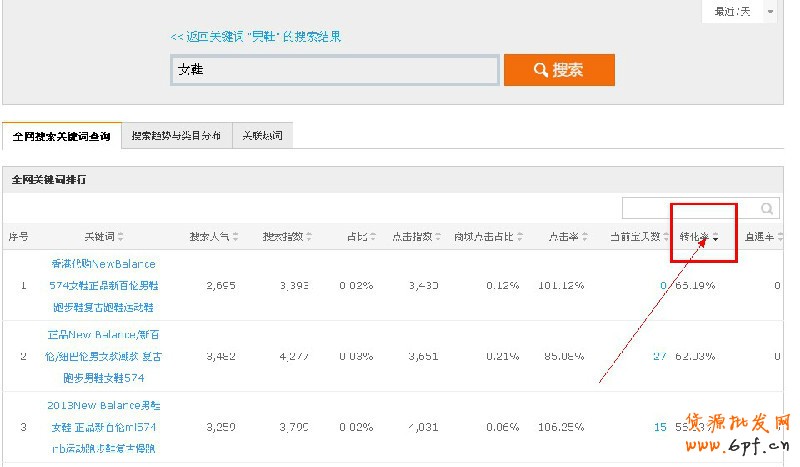The height and width of the screenshot is (467, 800).
Task: Click the orange 搜索 search button
Action: (559, 70)
